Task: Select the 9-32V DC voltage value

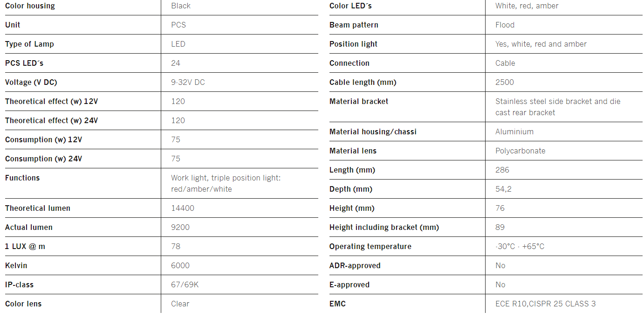Action: tap(188, 82)
